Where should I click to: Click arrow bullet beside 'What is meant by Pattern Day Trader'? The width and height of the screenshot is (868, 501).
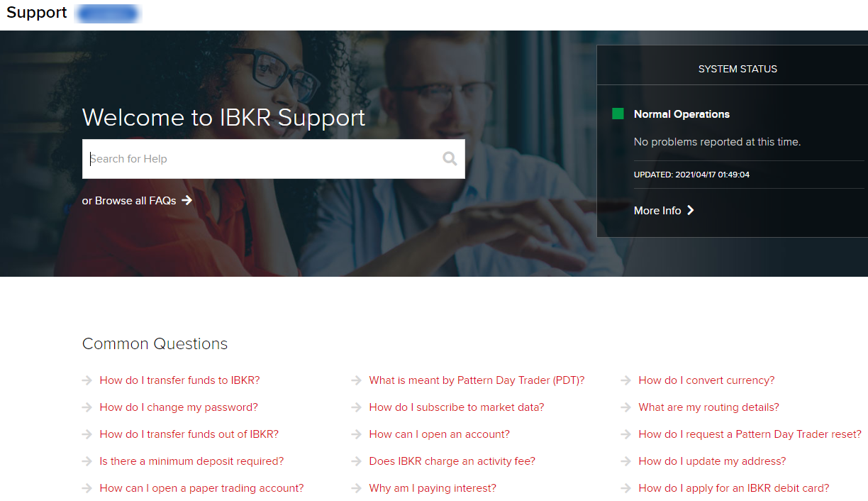point(357,380)
